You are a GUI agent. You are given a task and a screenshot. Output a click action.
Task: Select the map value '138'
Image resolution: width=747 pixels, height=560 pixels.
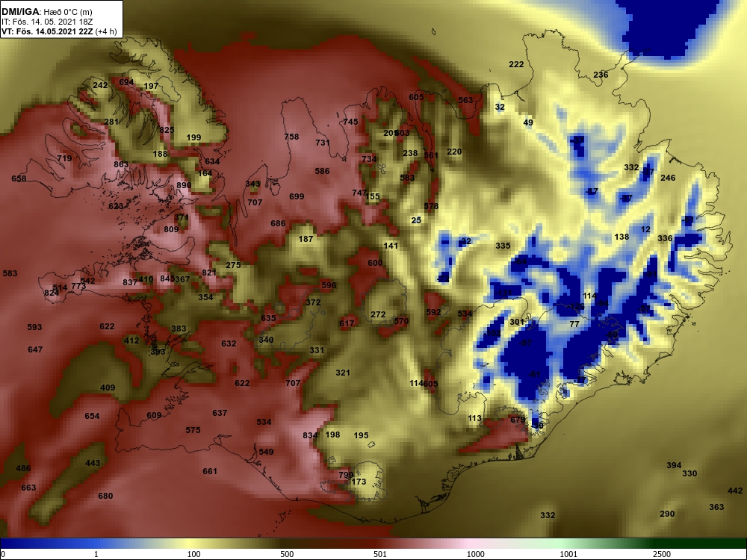pos(622,237)
